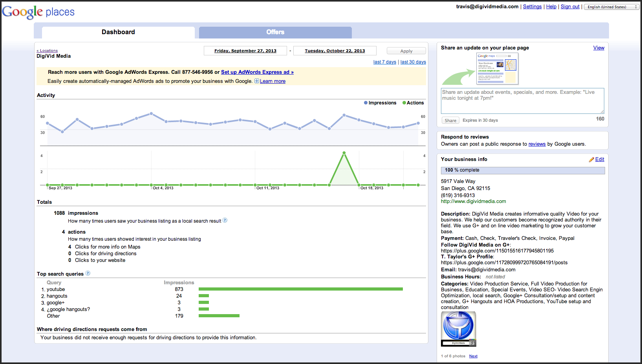This screenshot has width=642, height=364.
Task: Click the 100 % complete progress bar
Action: click(x=523, y=170)
